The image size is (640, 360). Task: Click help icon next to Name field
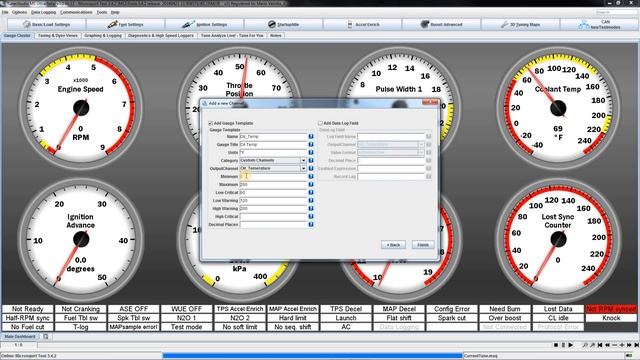click(311, 136)
